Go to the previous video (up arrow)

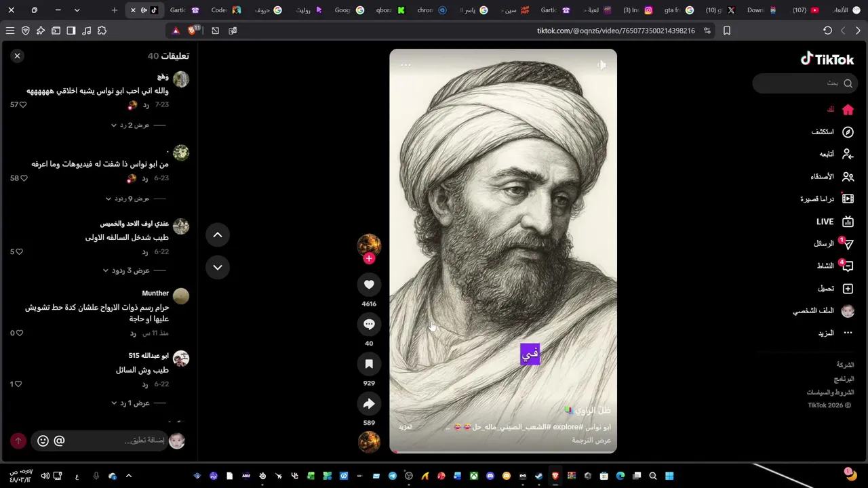[218, 235]
